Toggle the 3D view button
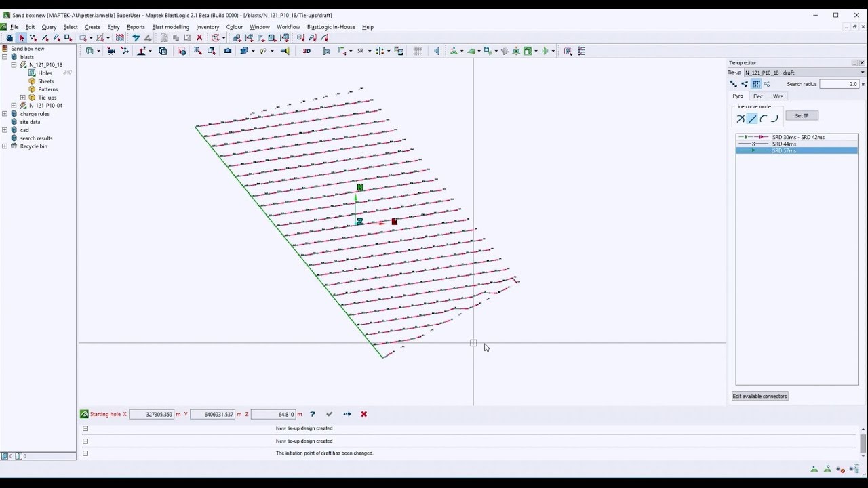The image size is (868, 488). (x=307, y=51)
